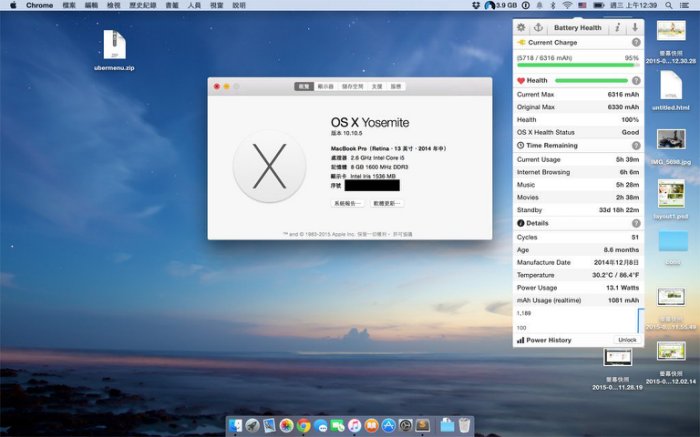Image resolution: width=700 pixels, height=437 pixels.
Task: Click the down arrow icon in Battery Health
Action: pos(635,27)
